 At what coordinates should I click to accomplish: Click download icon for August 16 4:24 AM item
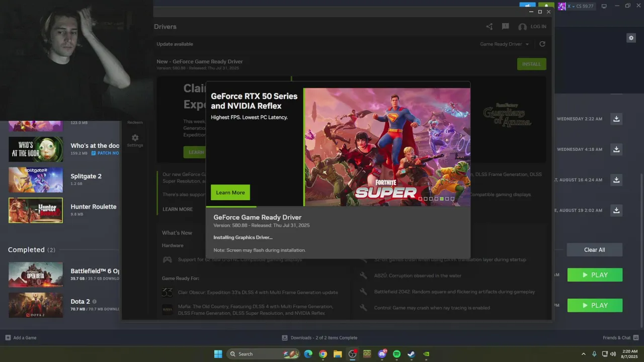[x=616, y=179]
